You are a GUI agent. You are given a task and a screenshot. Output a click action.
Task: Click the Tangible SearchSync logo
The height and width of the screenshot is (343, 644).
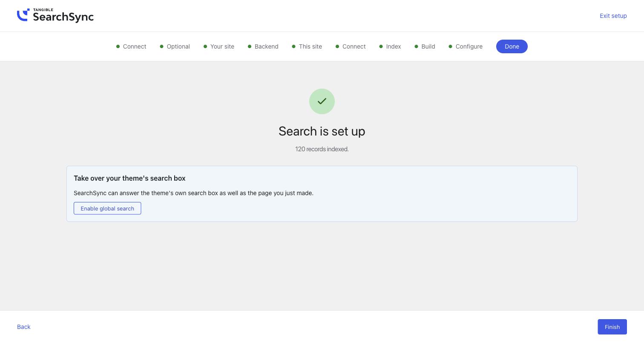[55, 15]
